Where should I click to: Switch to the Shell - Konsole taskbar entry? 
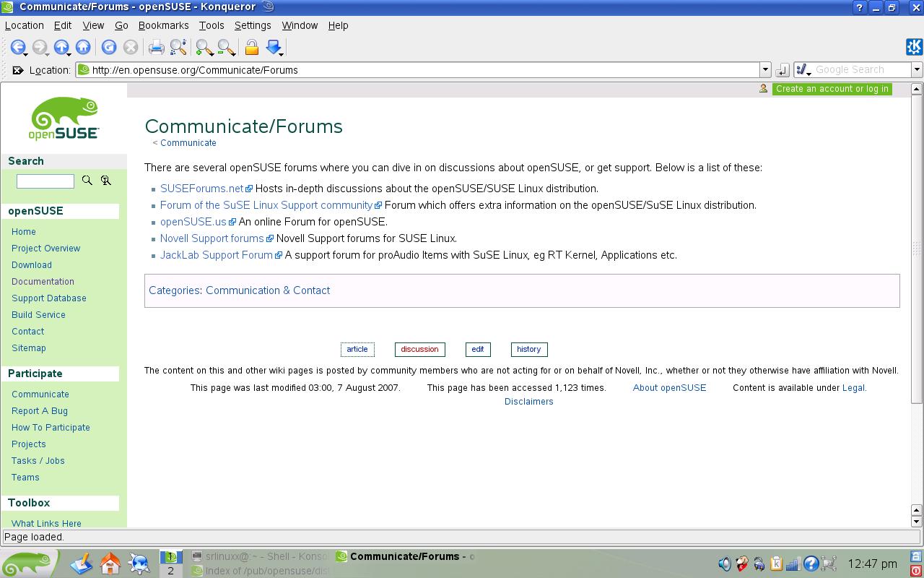pyautogui.click(x=260, y=556)
